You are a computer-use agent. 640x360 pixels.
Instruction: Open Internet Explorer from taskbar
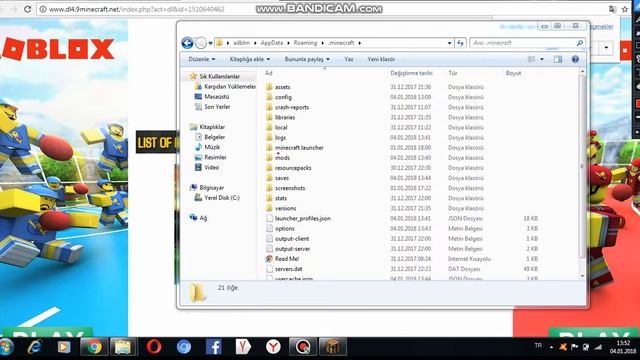click(x=35, y=347)
